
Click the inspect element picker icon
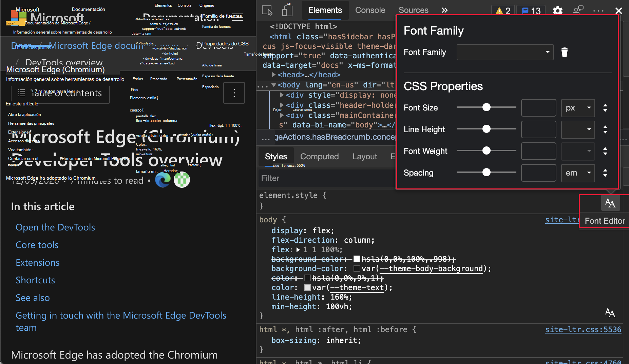pos(267,11)
